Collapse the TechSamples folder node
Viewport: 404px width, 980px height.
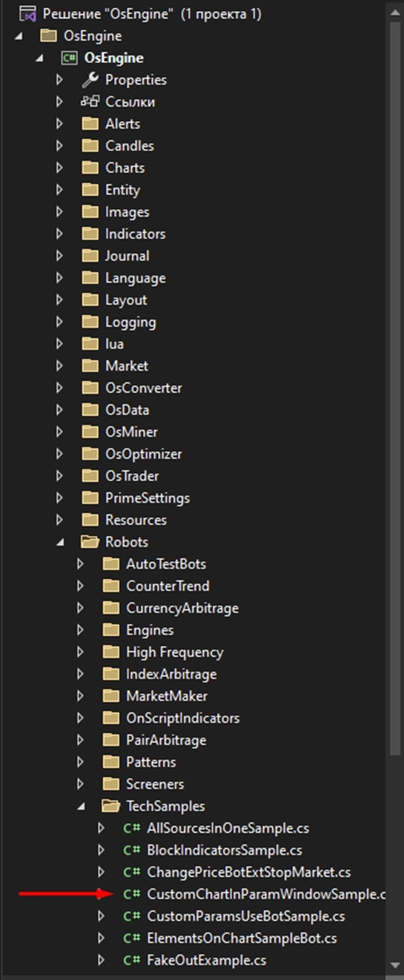[82, 807]
